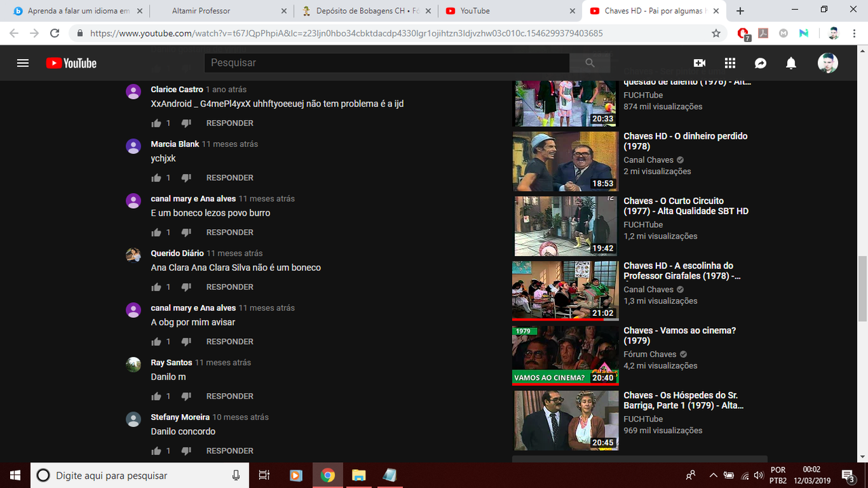The width and height of the screenshot is (868, 488).
Task: Reload the page in Chrome
Action: click(x=55, y=33)
